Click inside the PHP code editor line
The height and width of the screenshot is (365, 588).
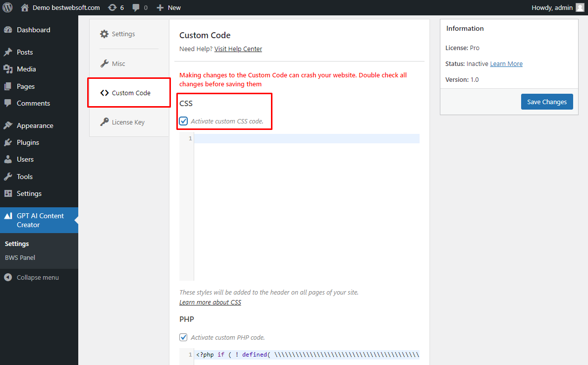click(x=306, y=355)
